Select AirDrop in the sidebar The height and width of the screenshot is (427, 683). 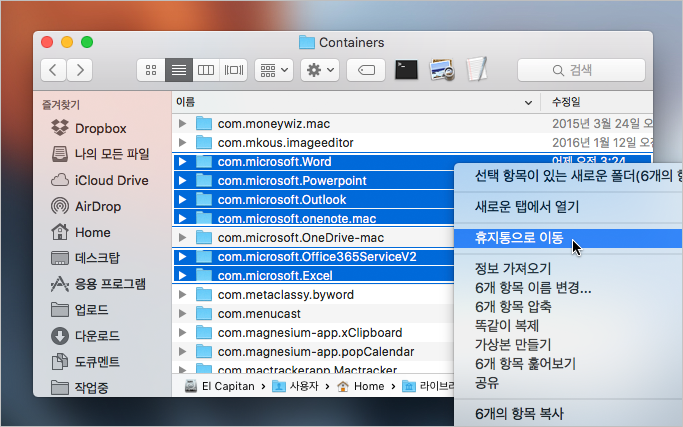click(86, 206)
